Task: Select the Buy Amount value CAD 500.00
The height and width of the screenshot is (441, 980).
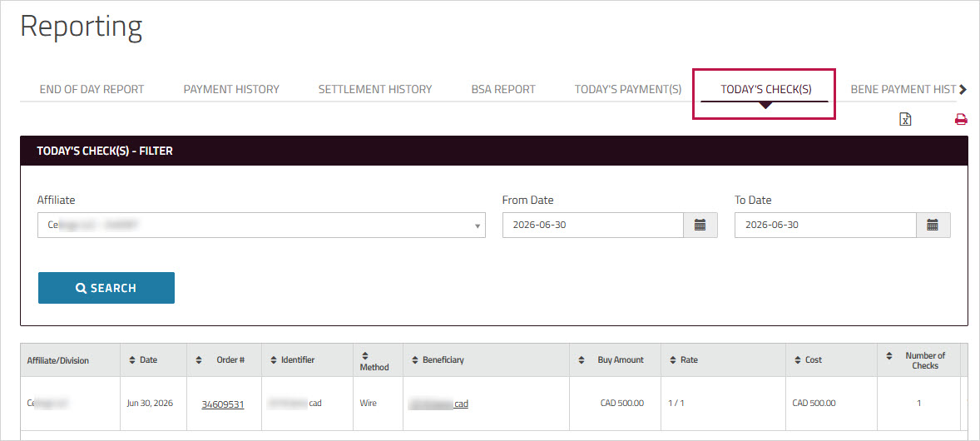Action: [x=622, y=404]
